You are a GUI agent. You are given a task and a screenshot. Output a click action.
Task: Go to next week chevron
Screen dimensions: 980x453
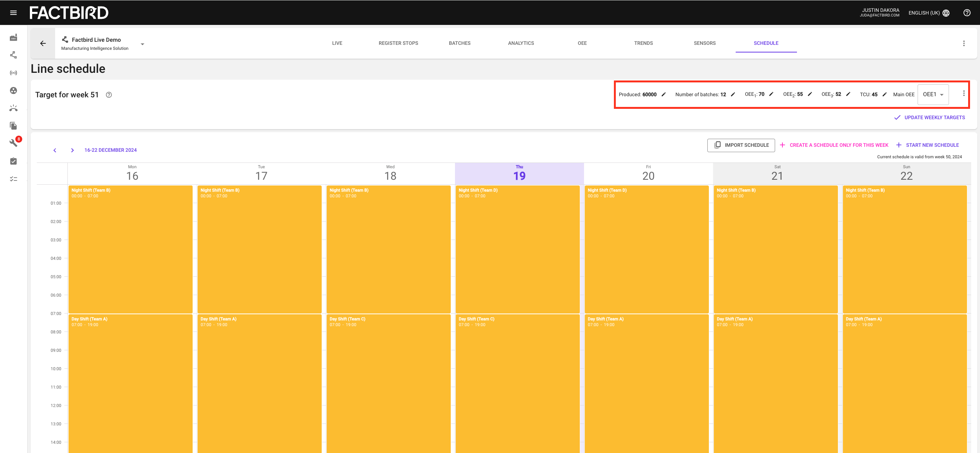click(x=72, y=150)
